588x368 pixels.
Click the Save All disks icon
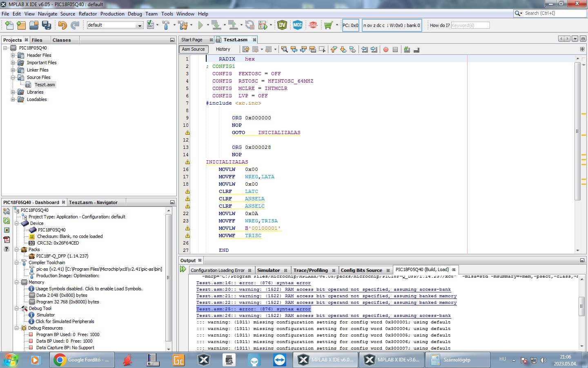point(47,25)
